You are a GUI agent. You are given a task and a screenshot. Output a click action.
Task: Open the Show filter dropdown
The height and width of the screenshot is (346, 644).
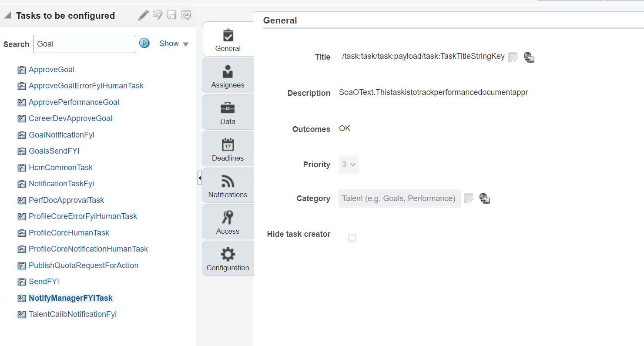click(173, 44)
